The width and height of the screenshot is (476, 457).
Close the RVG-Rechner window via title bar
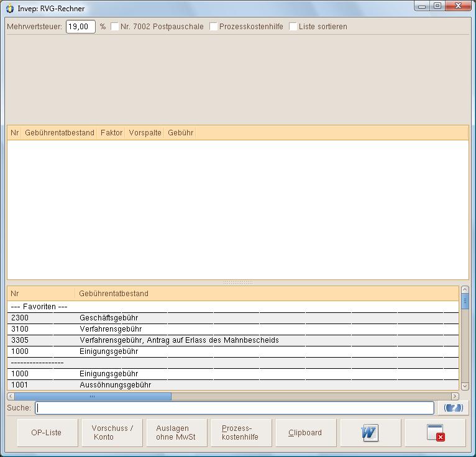coord(458,6)
